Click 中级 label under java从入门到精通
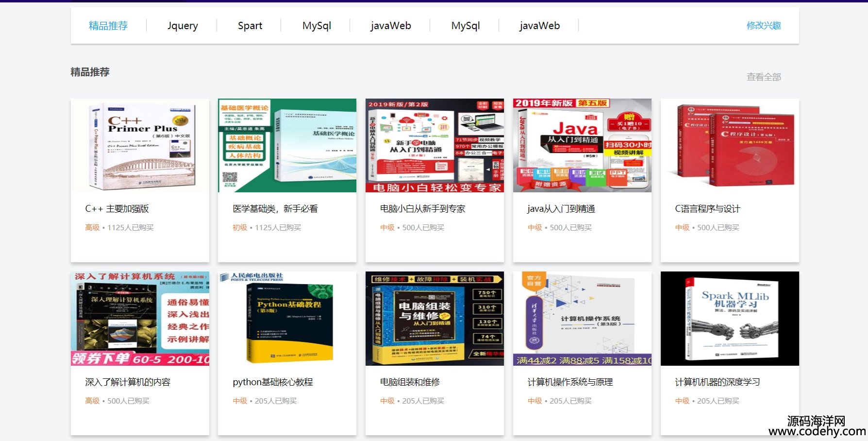The width and height of the screenshot is (868, 441). [x=535, y=227]
